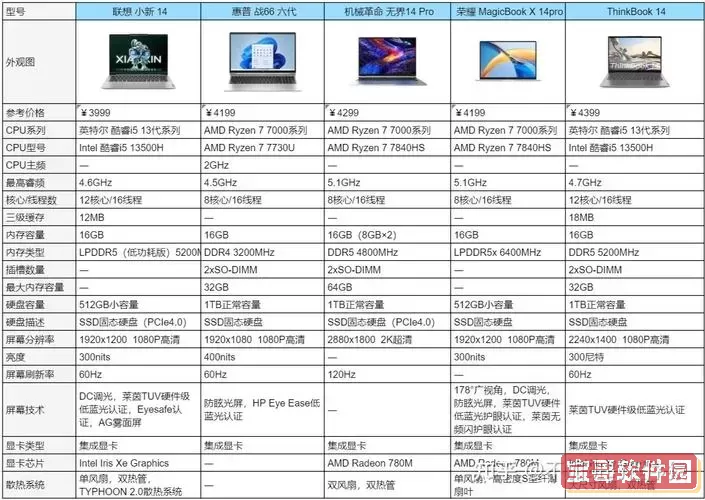Select the 惠普 战66 六代 column header
This screenshot has height=500, width=705.
tap(263, 12)
